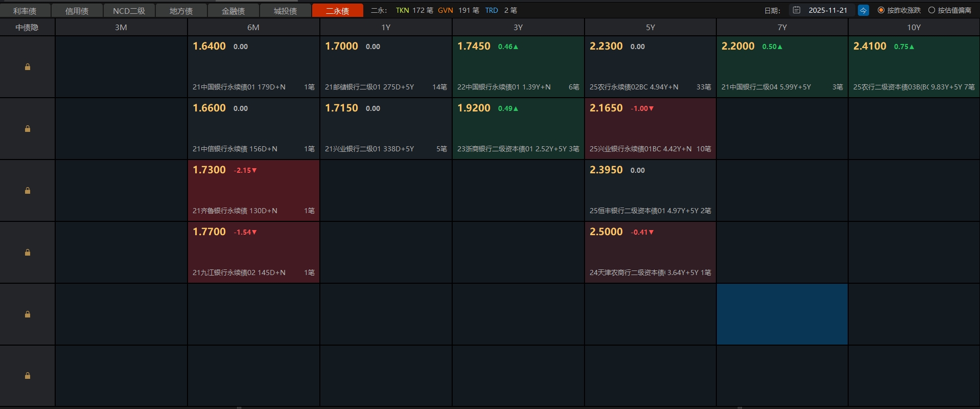Click the GVN 191 笔 statistic
Viewport: 980px width, 409px height.
[x=458, y=10]
